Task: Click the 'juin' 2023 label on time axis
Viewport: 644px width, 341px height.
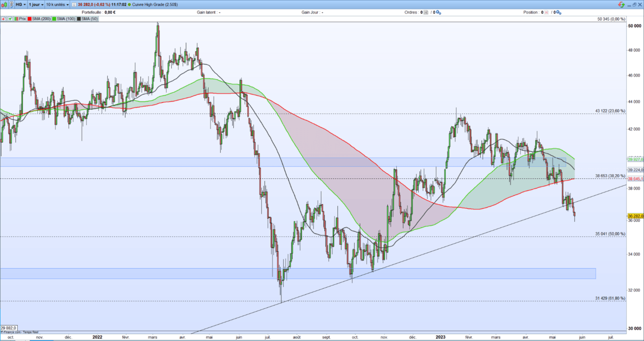Action: point(582,337)
